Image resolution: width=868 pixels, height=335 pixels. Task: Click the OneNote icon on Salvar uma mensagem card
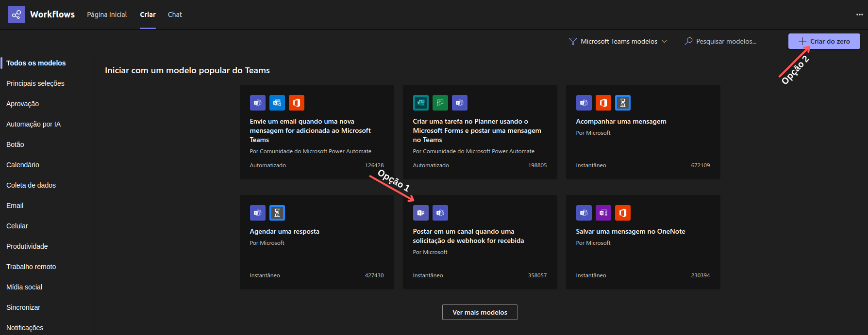(603, 213)
